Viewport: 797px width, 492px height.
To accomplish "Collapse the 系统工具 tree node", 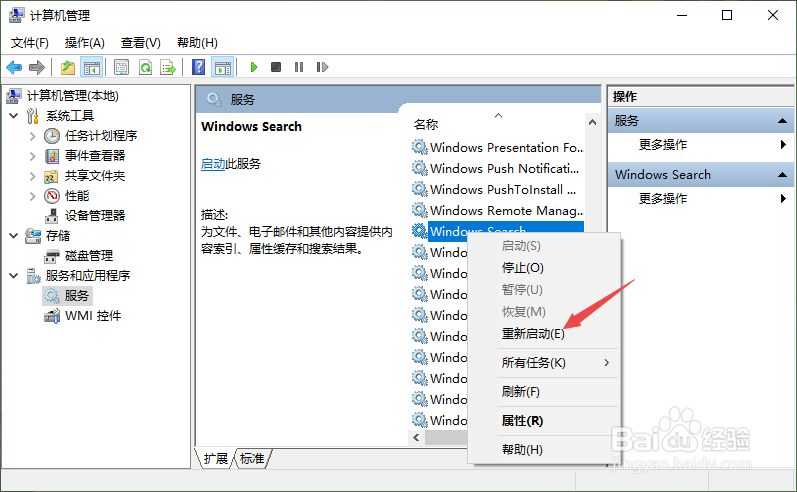I will point(14,116).
